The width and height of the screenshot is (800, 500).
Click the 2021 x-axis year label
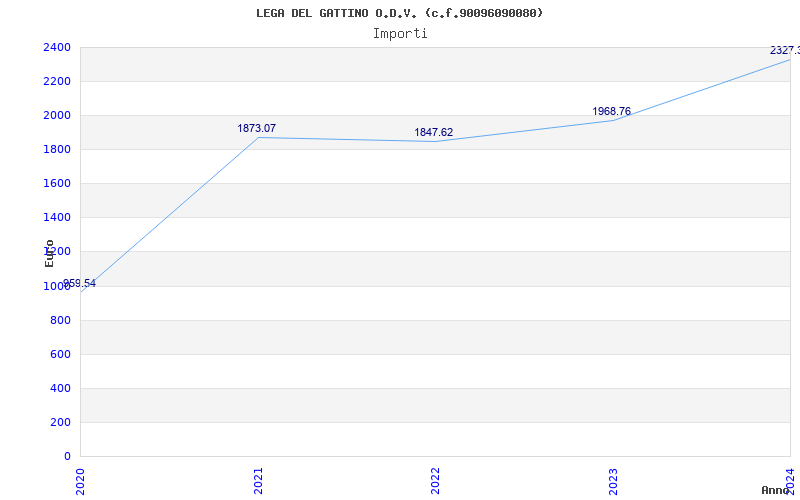pos(258,481)
